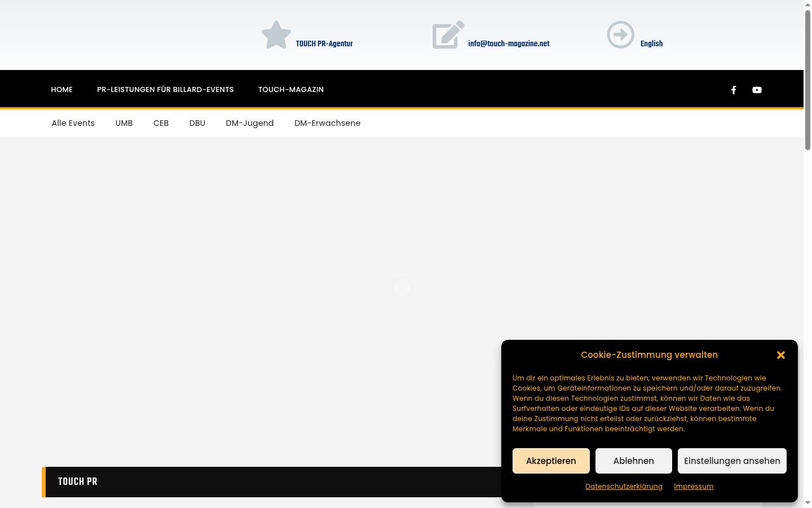Click the scrollbar up arrow
Viewport: 812px width, 508px height.
coord(807,4)
